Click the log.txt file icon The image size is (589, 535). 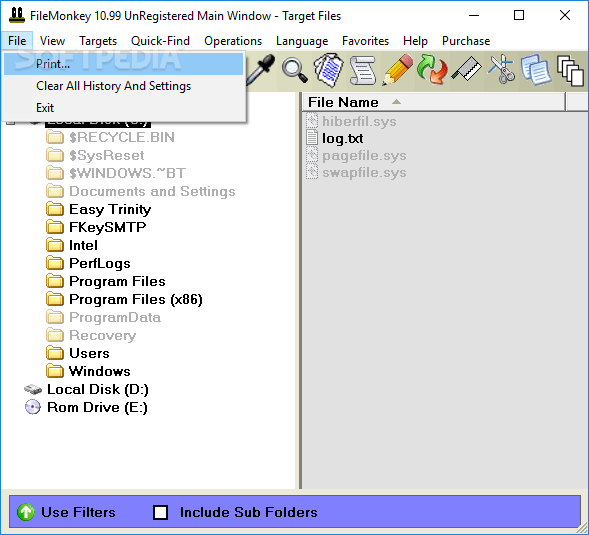[x=312, y=138]
